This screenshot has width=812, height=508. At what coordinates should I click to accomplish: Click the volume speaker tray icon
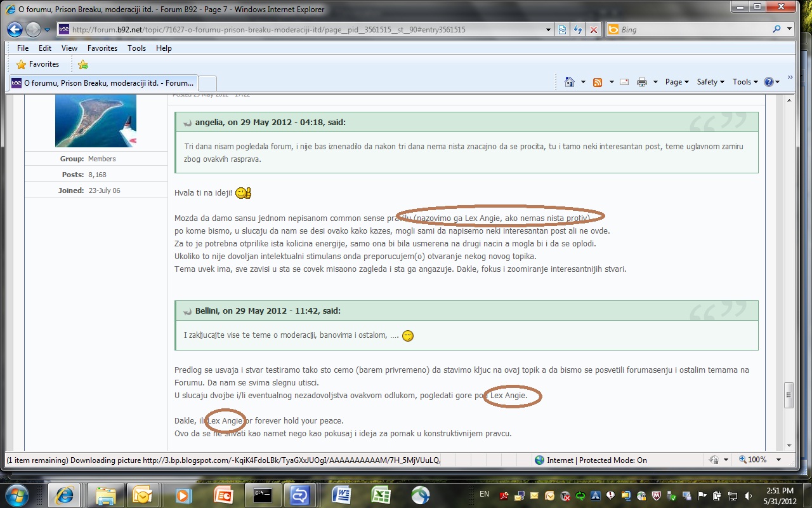[x=747, y=495]
